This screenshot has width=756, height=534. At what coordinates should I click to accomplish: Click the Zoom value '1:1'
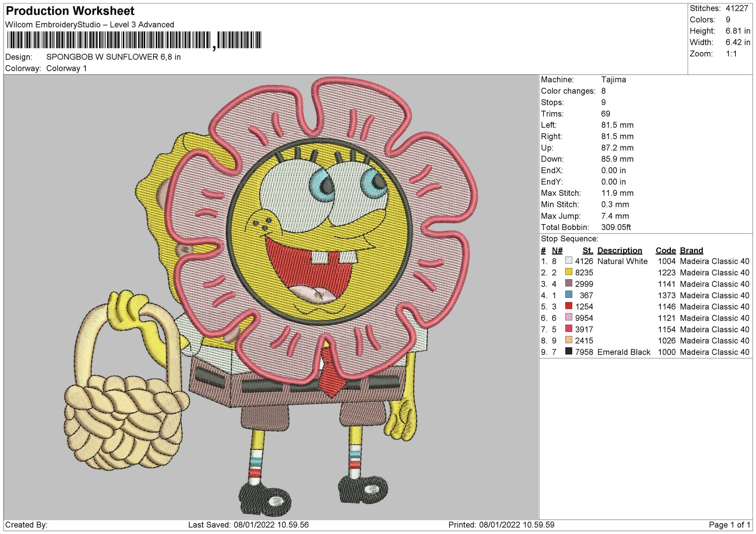732,54
